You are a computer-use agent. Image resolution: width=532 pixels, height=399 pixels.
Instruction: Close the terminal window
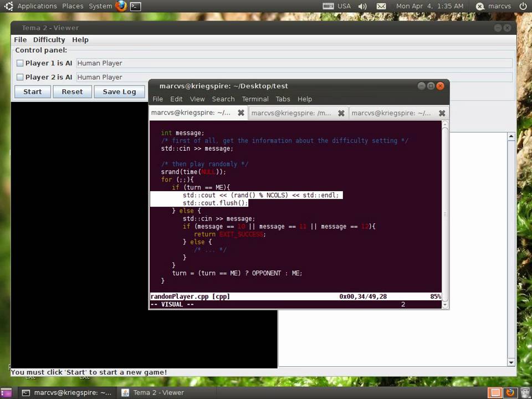point(440,86)
